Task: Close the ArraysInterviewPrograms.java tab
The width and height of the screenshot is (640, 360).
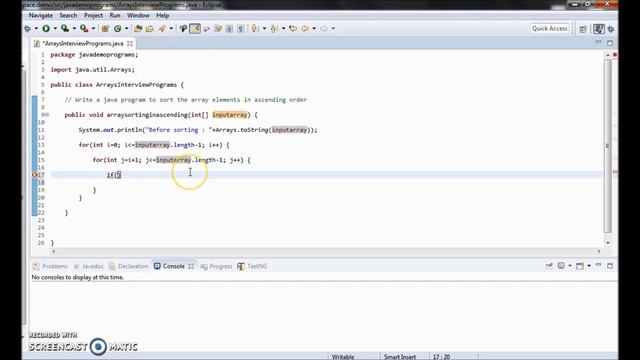Action: point(130,43)
